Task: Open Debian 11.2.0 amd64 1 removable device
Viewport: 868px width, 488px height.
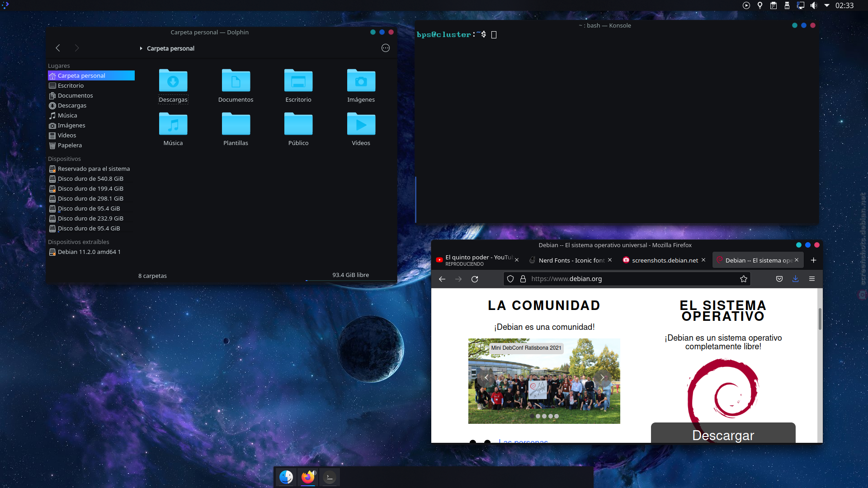Action: [91, 252]
